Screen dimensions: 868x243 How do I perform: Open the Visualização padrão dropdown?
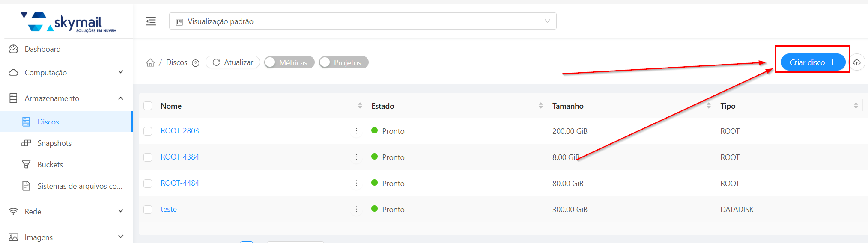point(363,21)
